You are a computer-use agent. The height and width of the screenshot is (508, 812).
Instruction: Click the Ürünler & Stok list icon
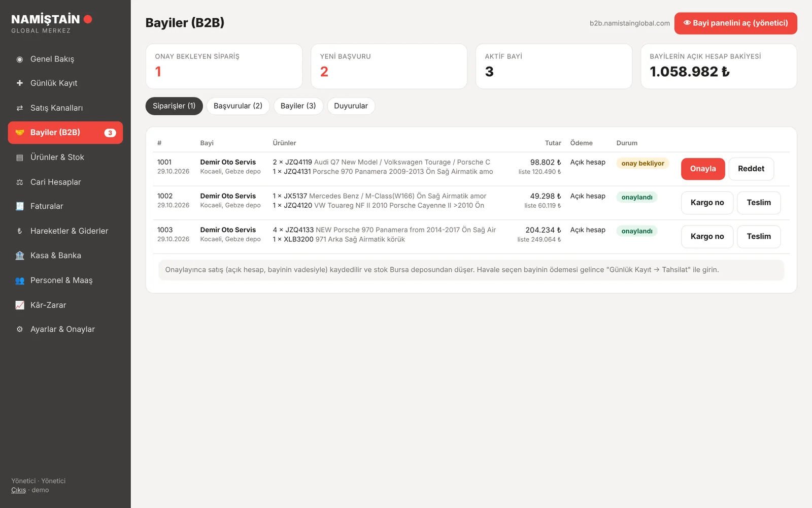[x=20, y=157]
